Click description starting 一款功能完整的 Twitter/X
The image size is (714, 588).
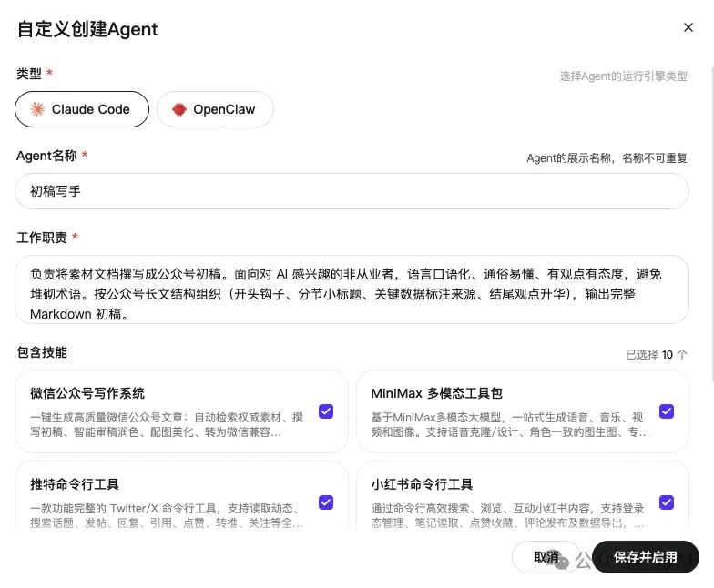click(167, 515)
